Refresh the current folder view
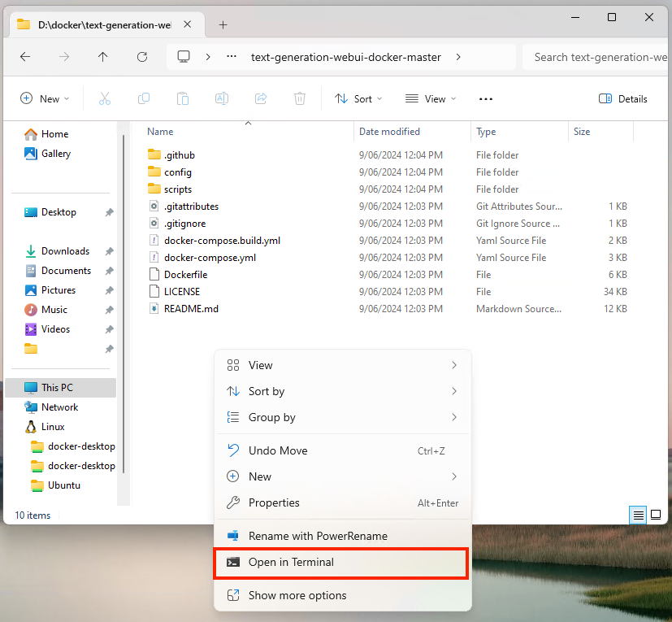The height and width of the screenshot is (622, 672). click(142, 57)
